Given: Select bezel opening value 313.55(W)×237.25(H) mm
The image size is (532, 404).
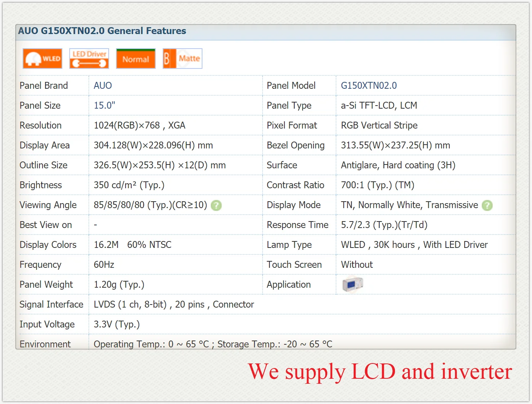Looking at the screenshot, I should tap(396, 145).
